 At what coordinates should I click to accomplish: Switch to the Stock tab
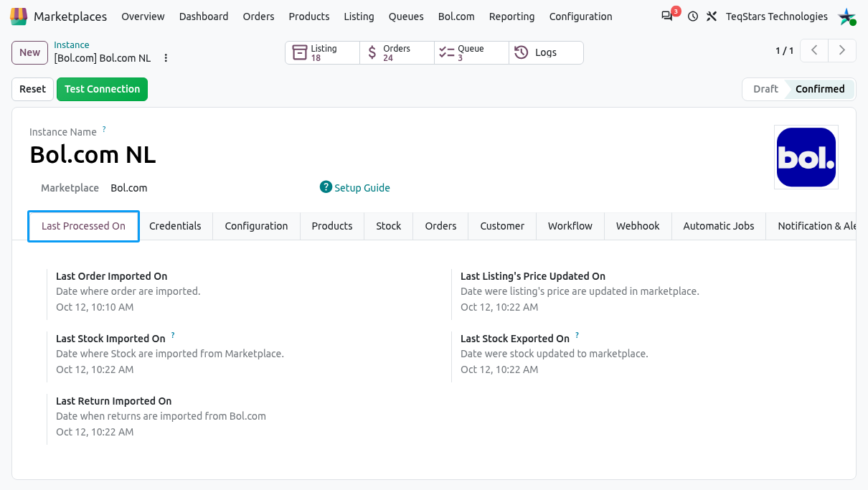pos(389,226)
